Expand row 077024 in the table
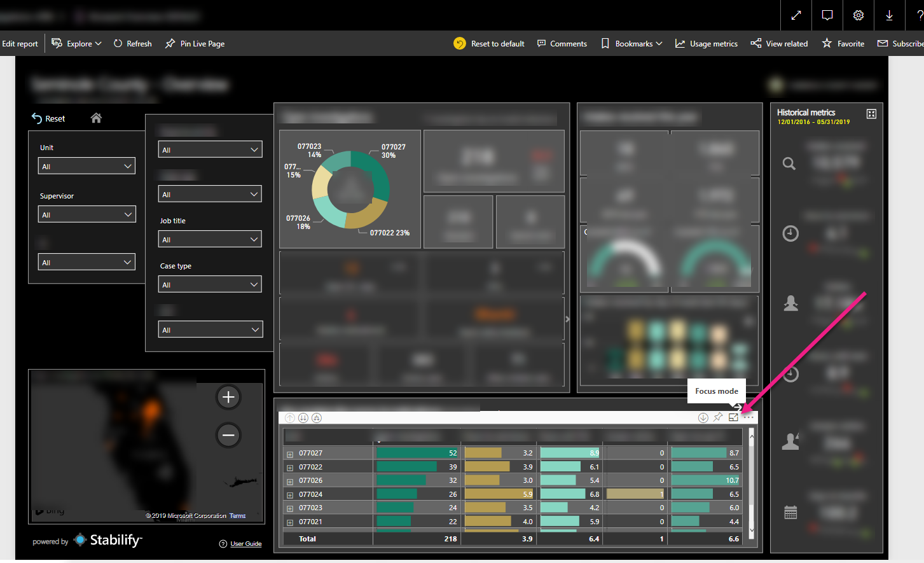924x563 pixels. (290, 495)
